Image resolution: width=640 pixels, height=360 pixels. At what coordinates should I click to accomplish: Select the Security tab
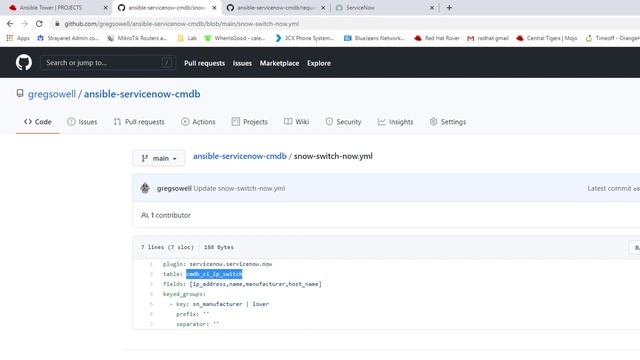tap(343, 122)
